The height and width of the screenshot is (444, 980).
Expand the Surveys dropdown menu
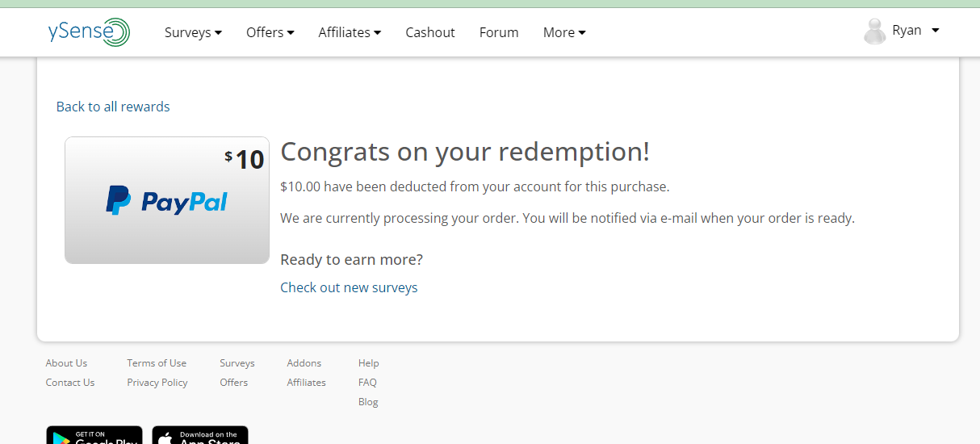tap(193, 32)
